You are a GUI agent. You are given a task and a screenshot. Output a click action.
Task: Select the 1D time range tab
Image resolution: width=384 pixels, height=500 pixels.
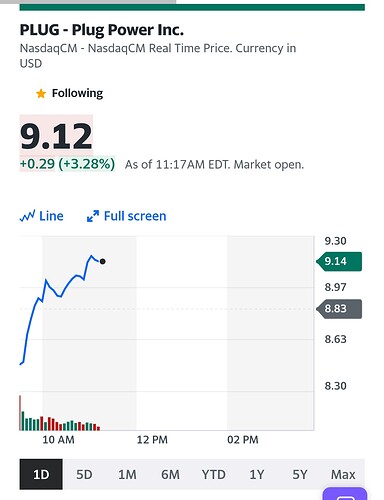[41, 474]
